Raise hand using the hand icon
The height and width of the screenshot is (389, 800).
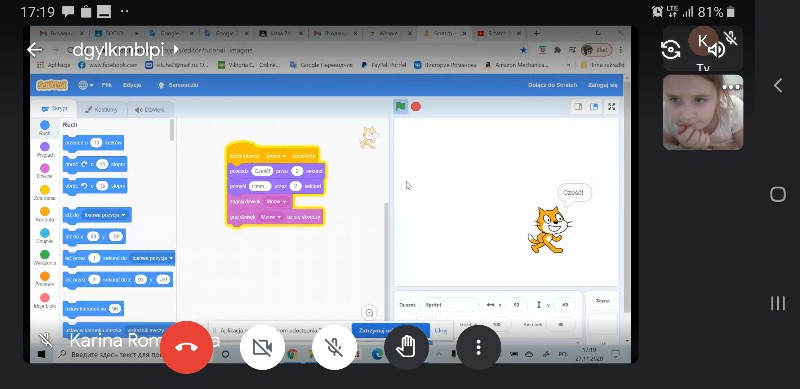(x=407, y=347)
